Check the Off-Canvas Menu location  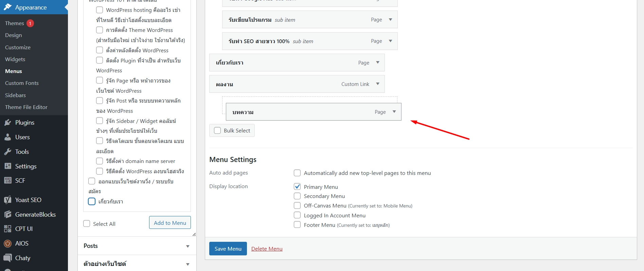coord(297,205)
